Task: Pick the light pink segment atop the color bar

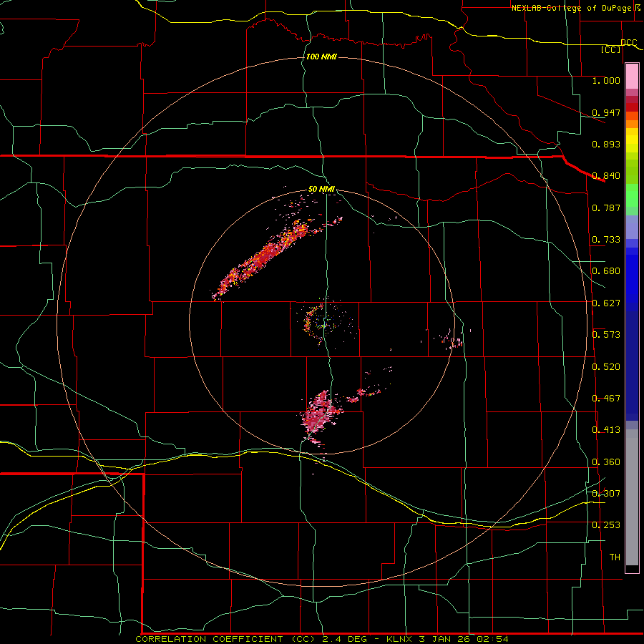Action: click(x=632, y=77)
